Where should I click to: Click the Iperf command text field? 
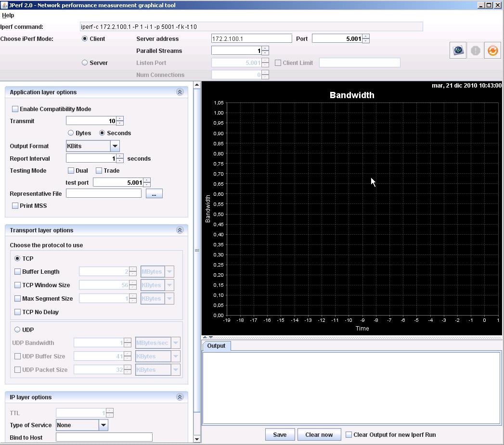[x=251, y=26]
